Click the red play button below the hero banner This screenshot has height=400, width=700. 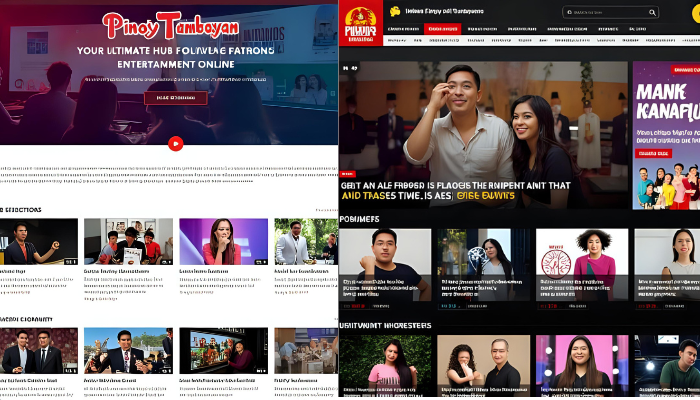pyautogui.click(x=176, y=143)
